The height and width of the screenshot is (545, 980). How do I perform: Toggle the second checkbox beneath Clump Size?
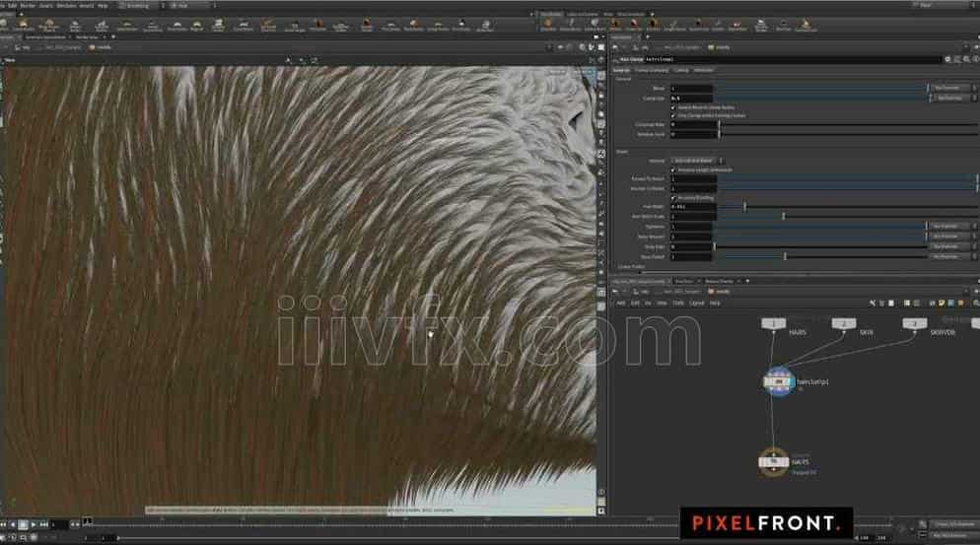coord(673,115)
